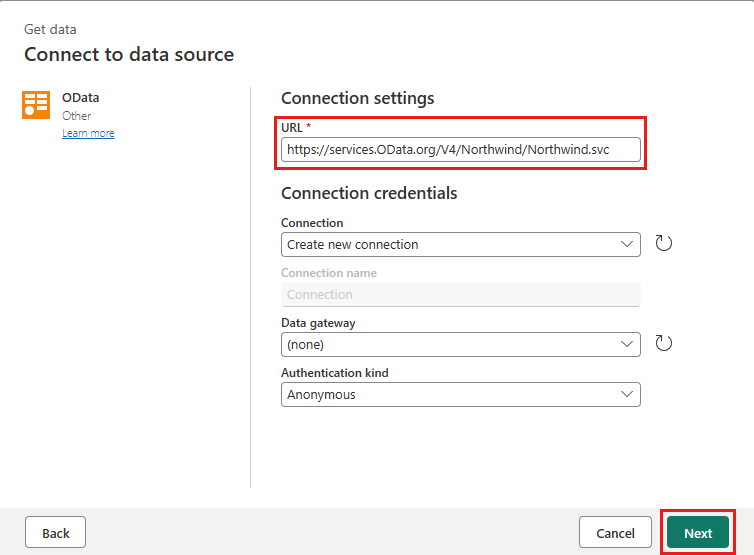This screenshot has width=754, height=555.
Task: Refresh the Connection list icon
Action: pos(664,243)
